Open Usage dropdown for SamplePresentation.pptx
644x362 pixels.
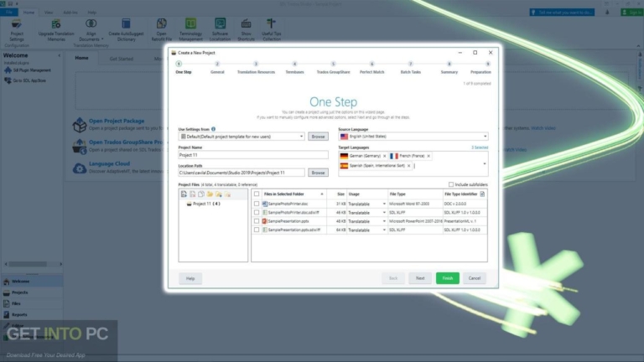(384, 221)
